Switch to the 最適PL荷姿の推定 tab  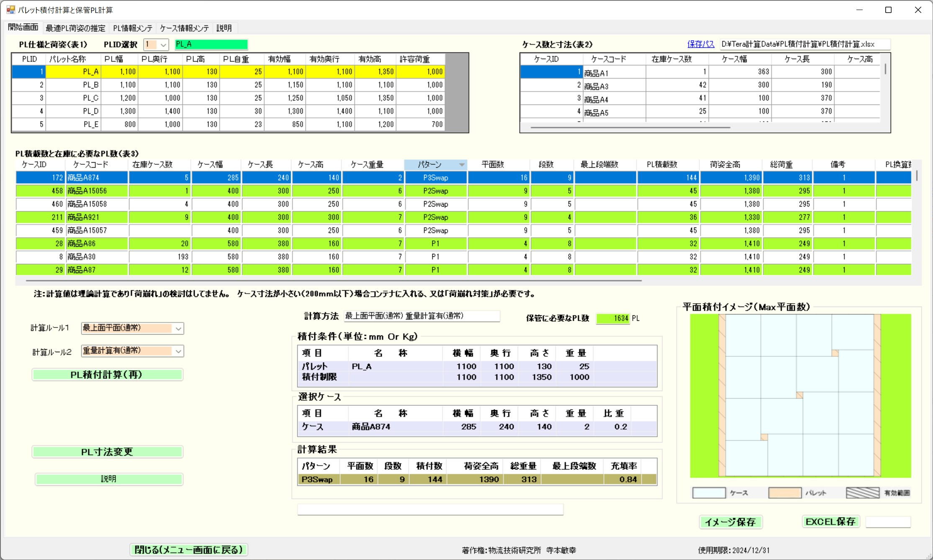click(x=75, y=28)
